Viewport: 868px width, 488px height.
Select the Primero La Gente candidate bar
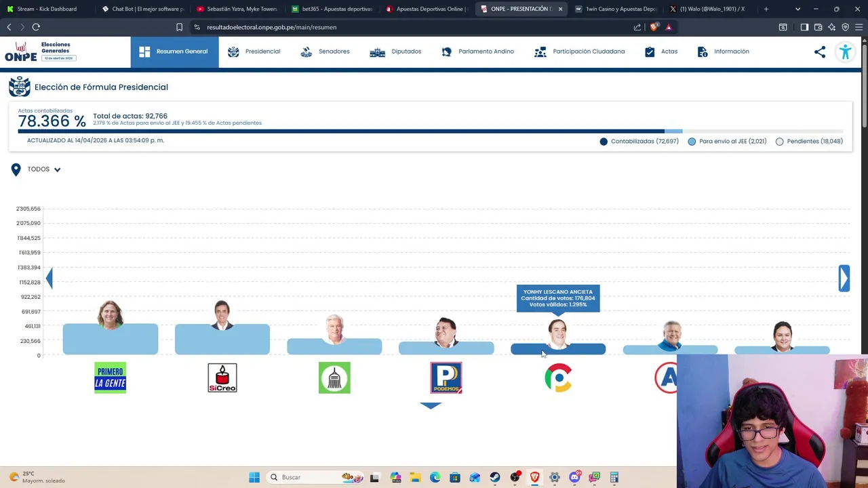point(111,339)
